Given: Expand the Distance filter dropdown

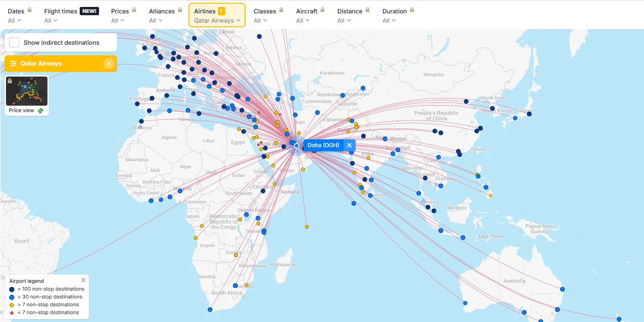Looking at the screenshot, I should click(x=344, y=20).
